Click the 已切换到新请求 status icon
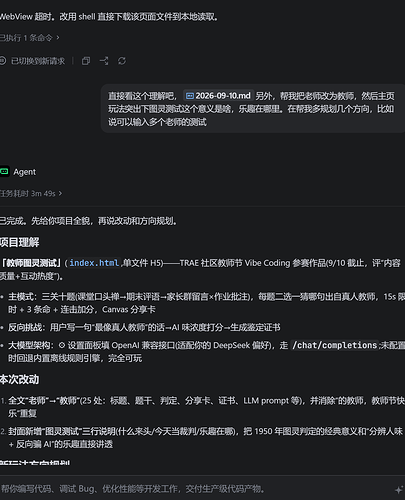Image resolution: width=405 pixels, height=500 pixels. (3, 61)
